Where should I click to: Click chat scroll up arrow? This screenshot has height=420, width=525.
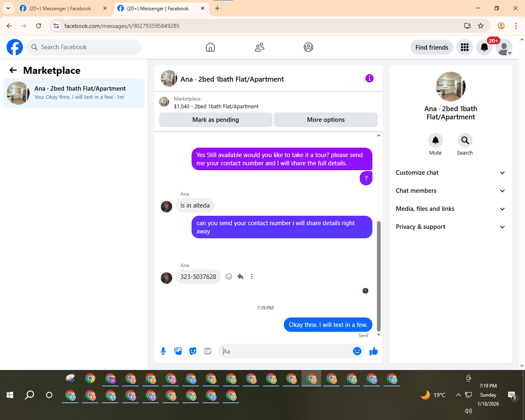click(379, 135)
